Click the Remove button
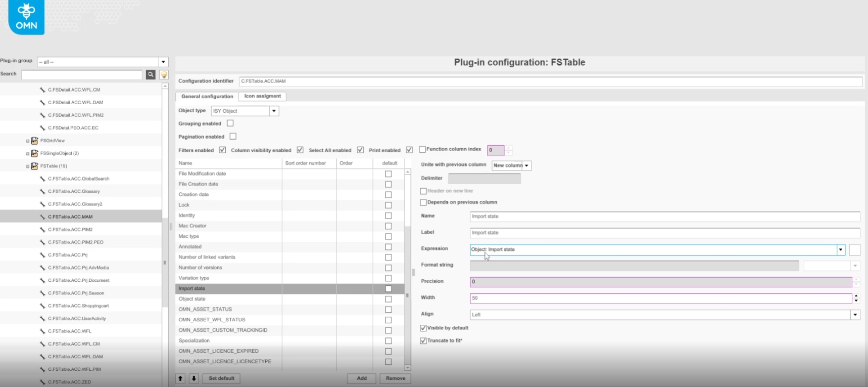The image size is (868, 387). pos(396,378)
